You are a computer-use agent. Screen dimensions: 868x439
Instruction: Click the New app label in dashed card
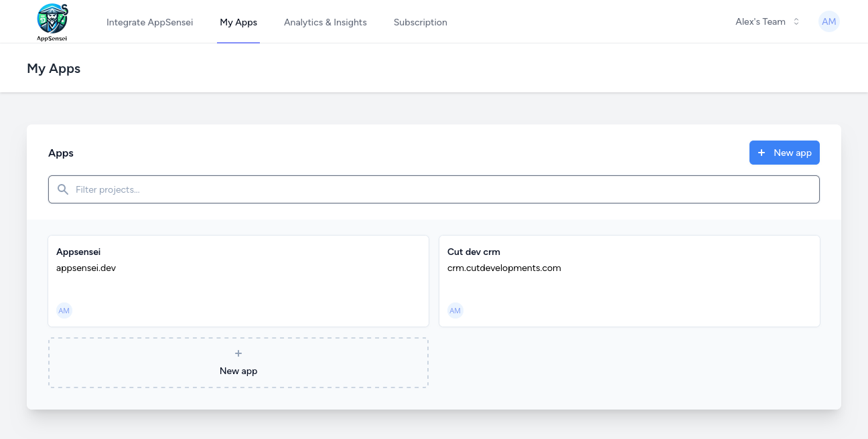[x=238, y=371]
